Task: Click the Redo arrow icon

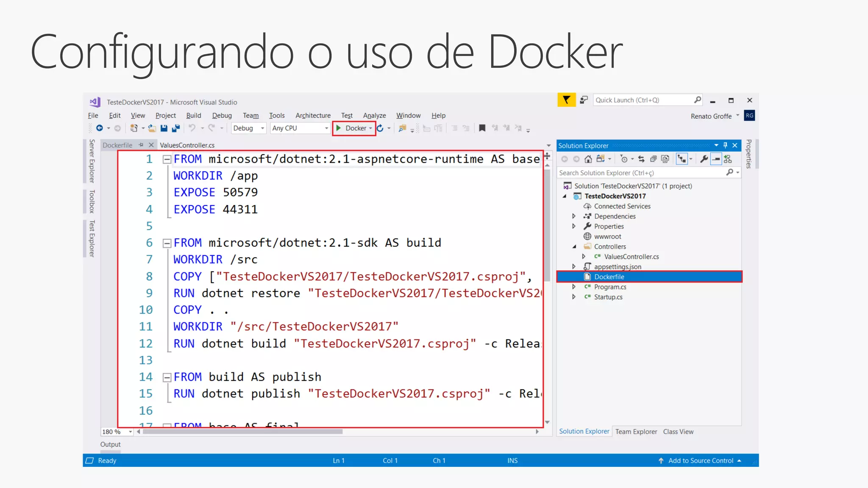Action: (x=211, y=128)
